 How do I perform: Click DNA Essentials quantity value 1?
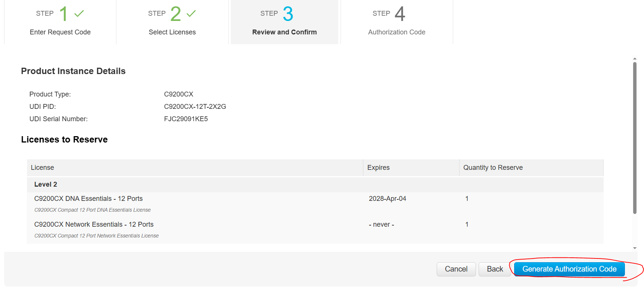467,199
